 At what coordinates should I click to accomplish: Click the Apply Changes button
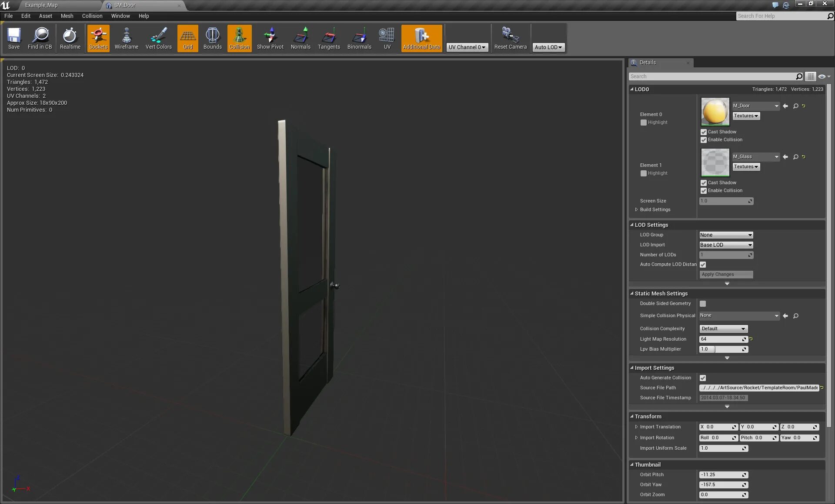(726, 275)
